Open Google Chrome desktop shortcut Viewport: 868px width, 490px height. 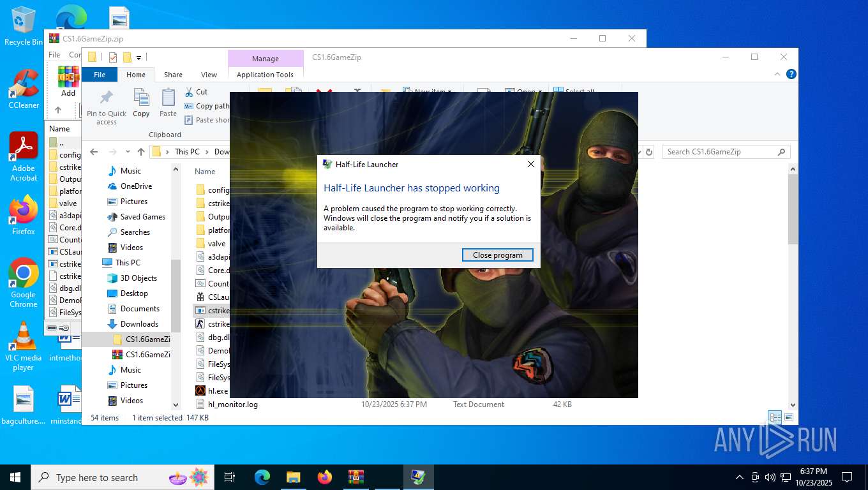coord(24,283)
